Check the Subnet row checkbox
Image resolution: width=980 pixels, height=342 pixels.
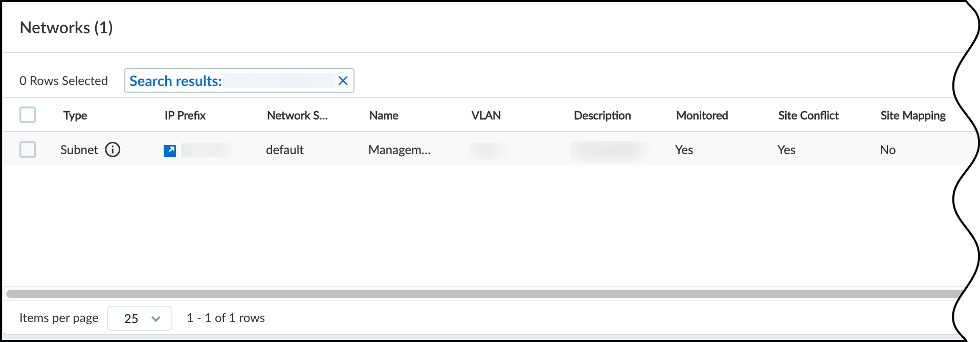click(28, 149)
